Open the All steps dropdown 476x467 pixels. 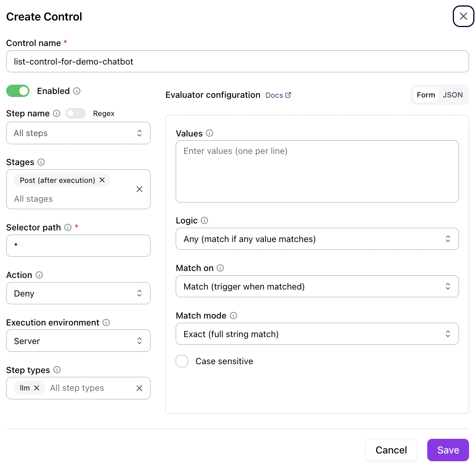coord(77,133)
